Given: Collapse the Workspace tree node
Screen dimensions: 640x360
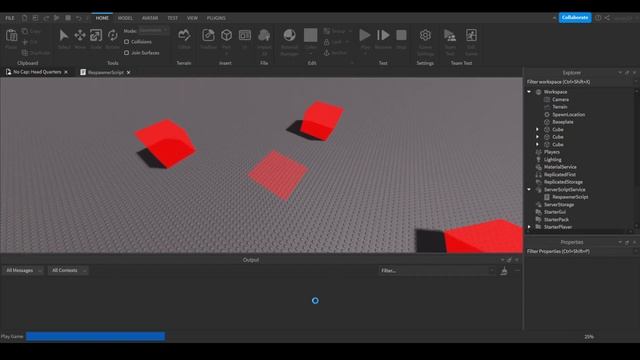Looking at the screenshot, I should (529, 92).
